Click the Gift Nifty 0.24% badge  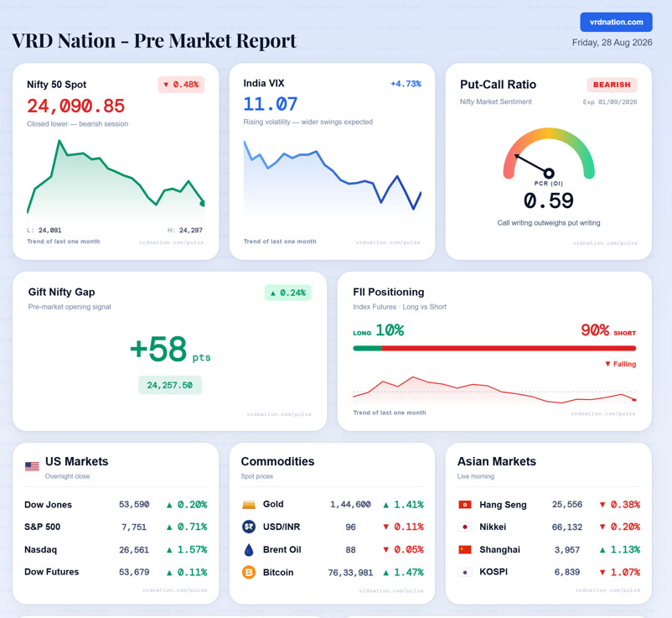pos(287,293)
